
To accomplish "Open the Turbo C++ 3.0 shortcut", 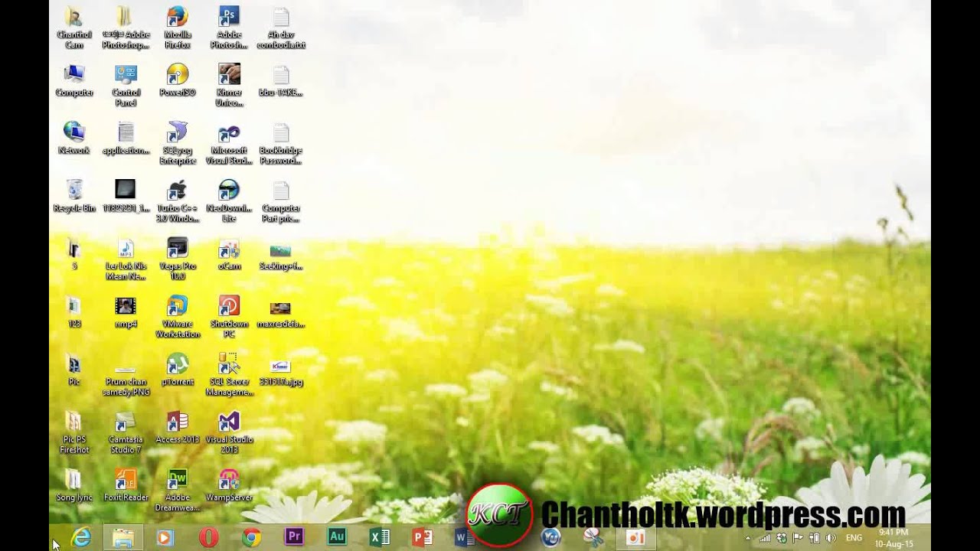I will (x=178, y=201).
